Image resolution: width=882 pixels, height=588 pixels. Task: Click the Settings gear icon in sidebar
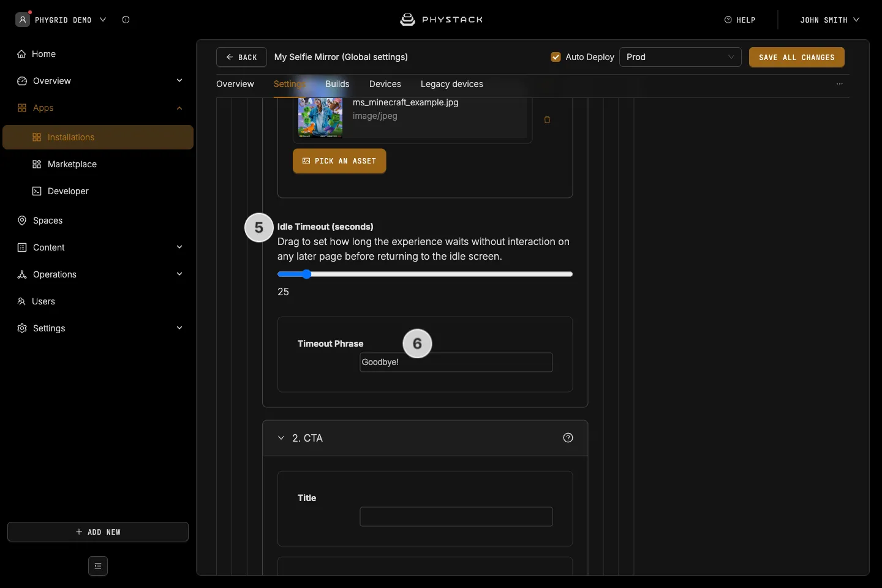coord(22,328)
